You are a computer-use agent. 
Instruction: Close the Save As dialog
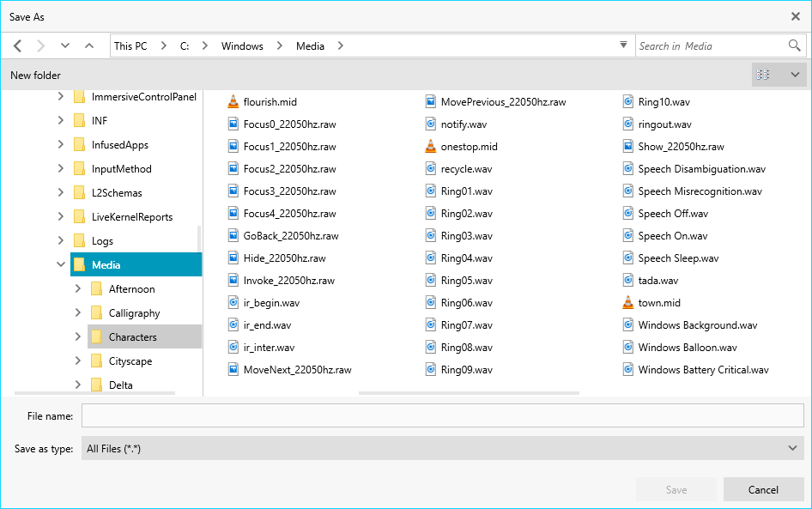(x=796, y=16)
